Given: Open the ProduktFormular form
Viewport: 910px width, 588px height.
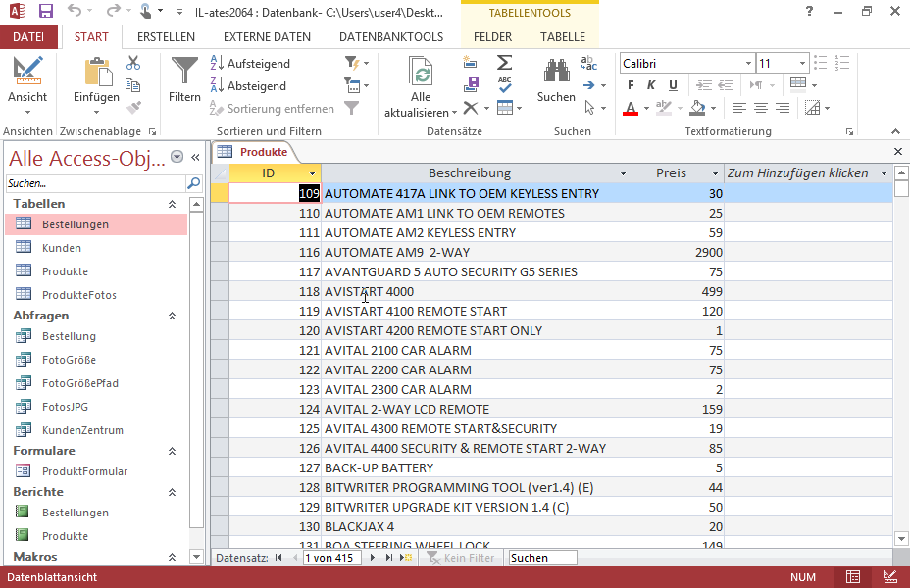Looking at the screenshot, I should (x=96, y=471).
